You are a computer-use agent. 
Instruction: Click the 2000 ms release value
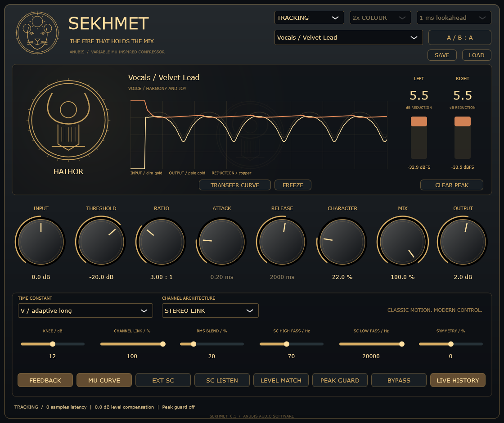click(282, 277)
